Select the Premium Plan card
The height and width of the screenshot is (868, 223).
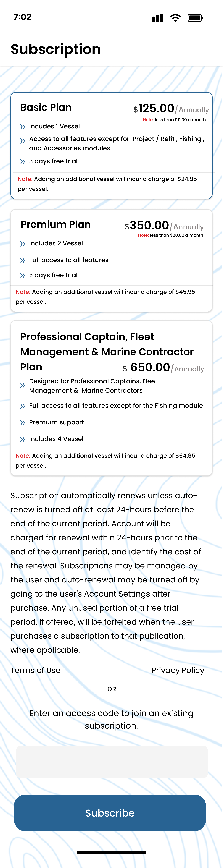[111, 260]
